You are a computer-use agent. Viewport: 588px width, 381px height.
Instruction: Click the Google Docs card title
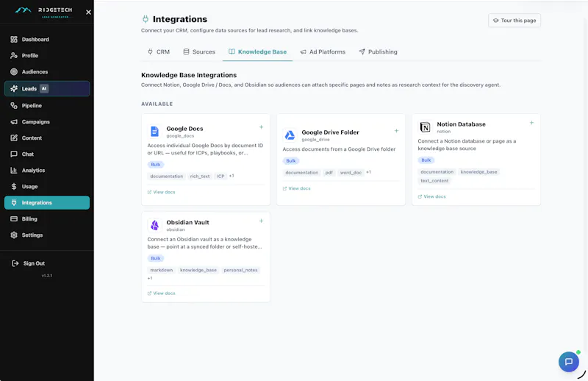click(x=184, y=129)
